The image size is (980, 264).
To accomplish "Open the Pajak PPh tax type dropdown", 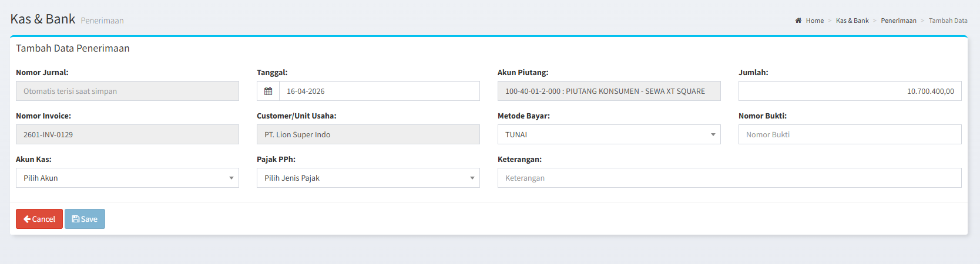I will pyautogui.click(x=368, y=178).
